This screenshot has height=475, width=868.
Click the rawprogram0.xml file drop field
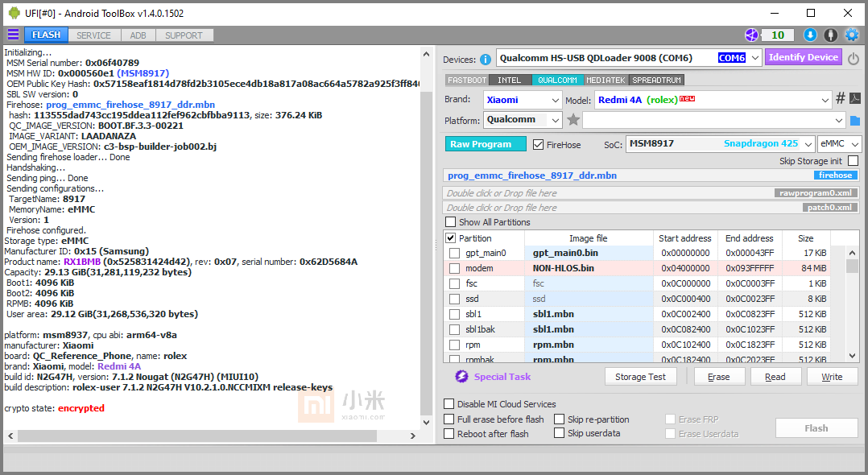coord(651,193)
